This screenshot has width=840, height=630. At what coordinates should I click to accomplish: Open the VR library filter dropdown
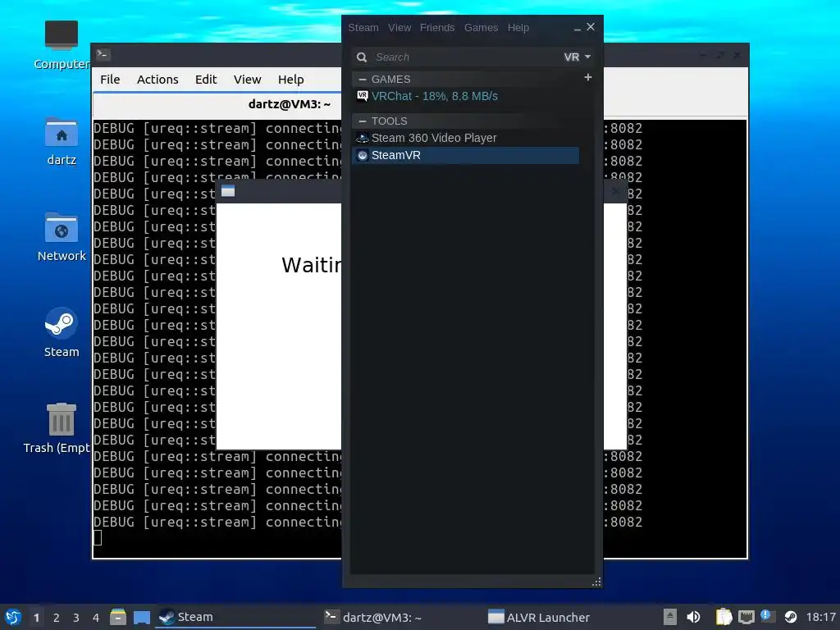[x=577, y=57]
